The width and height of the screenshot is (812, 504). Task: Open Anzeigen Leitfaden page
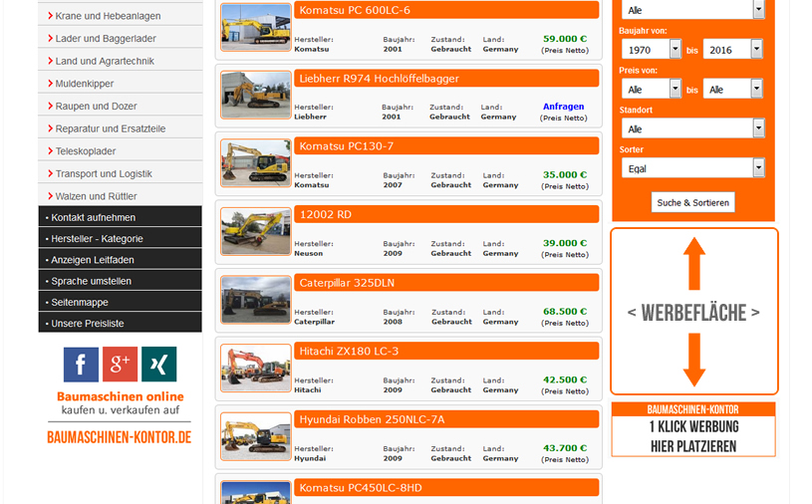[121, 260]
